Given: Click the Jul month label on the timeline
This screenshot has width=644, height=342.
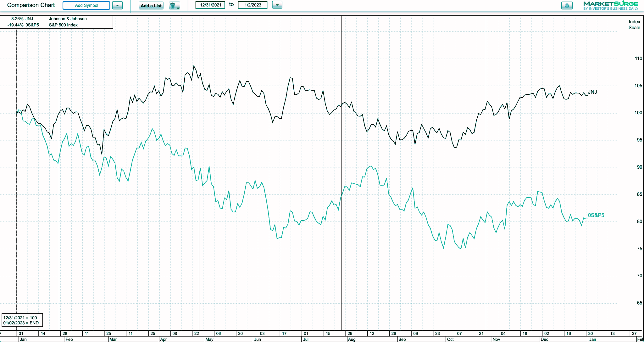Looking at the screenshot, I should [x=305, y=339].
